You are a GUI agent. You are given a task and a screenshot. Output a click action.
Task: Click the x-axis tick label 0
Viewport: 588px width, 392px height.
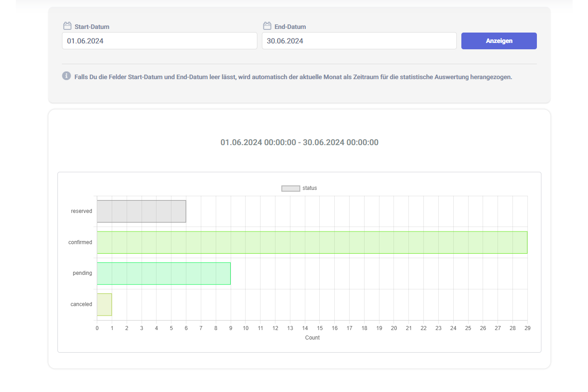pyautogui.click(x=97, y=328)
